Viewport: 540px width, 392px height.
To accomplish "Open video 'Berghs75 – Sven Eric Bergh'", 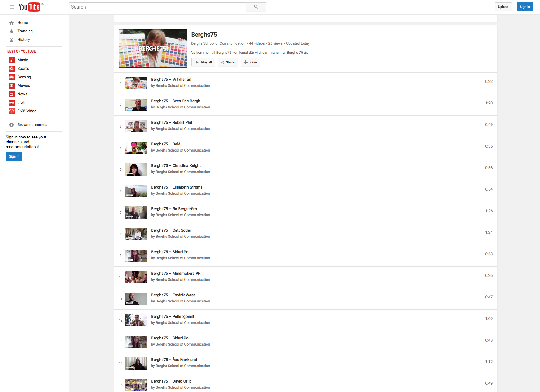I will click(x=176, y=101).
